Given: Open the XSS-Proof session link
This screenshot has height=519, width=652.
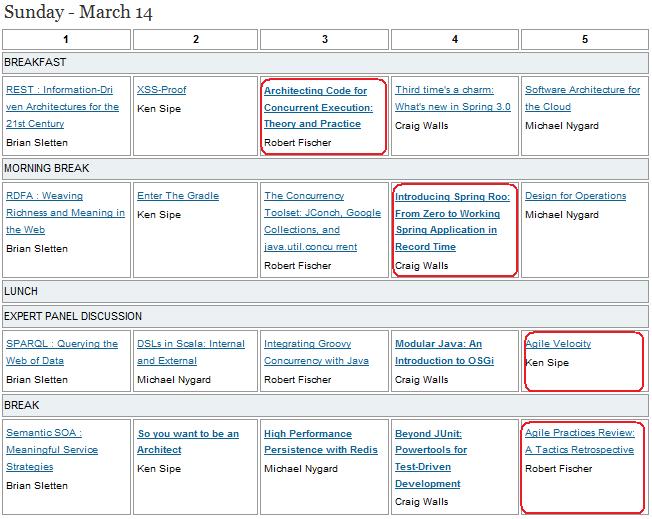Looking at the screenshot, I should coord(161,90).
